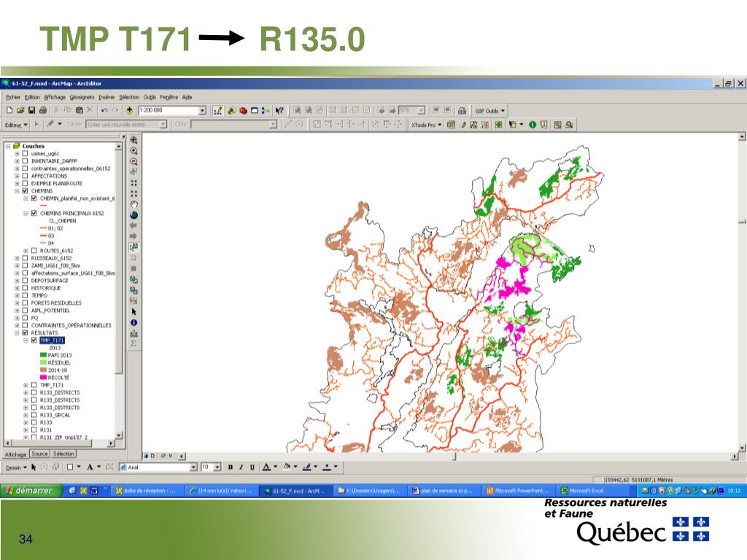This screenshot has width=747, height=560.
Task: Launch the What's This help pointer
Action: [279, 111]
